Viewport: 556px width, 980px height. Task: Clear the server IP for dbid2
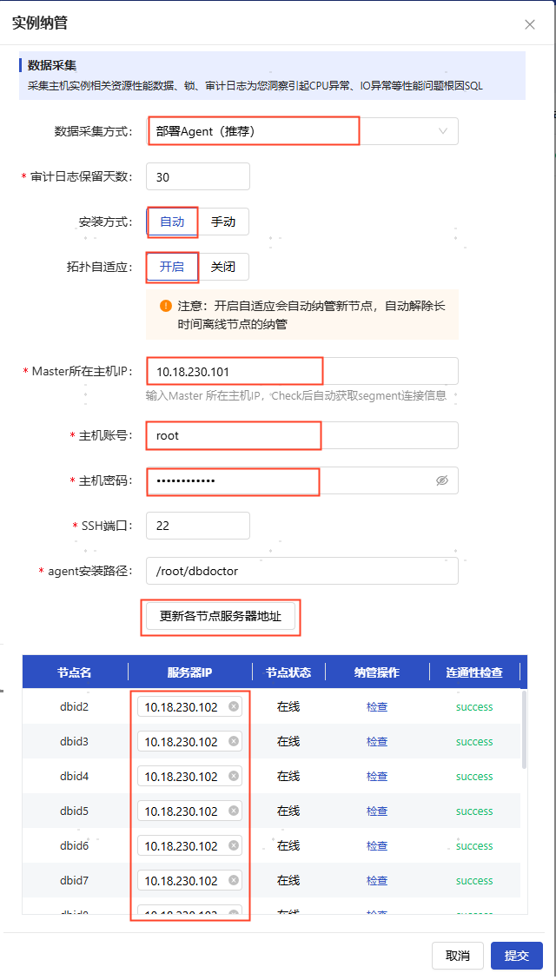pos(234,707)
